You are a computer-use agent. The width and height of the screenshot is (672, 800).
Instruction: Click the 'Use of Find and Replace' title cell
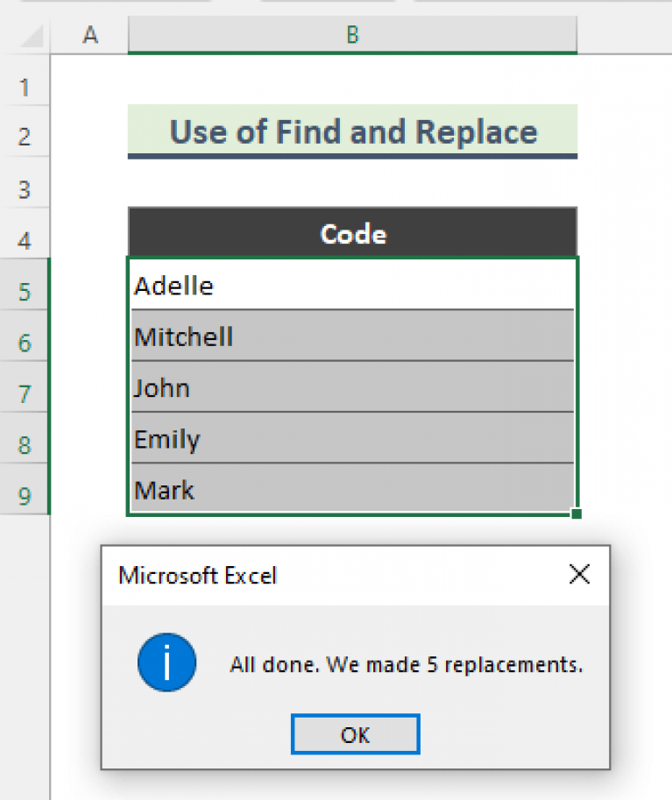[x=352, y=131]
